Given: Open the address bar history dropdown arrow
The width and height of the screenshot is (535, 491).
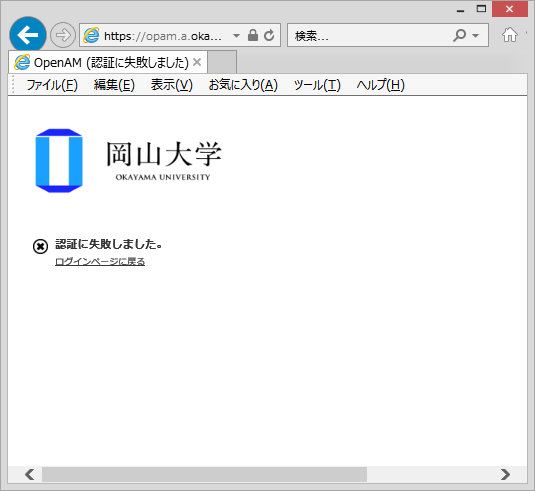Looking at the screenshot, I should (236, 35).
